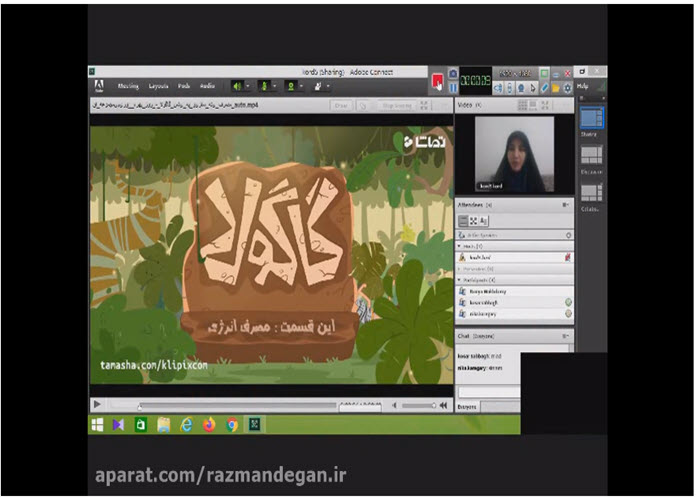
Task: Select the Everyone chat tab
Action: pos(467,407)
